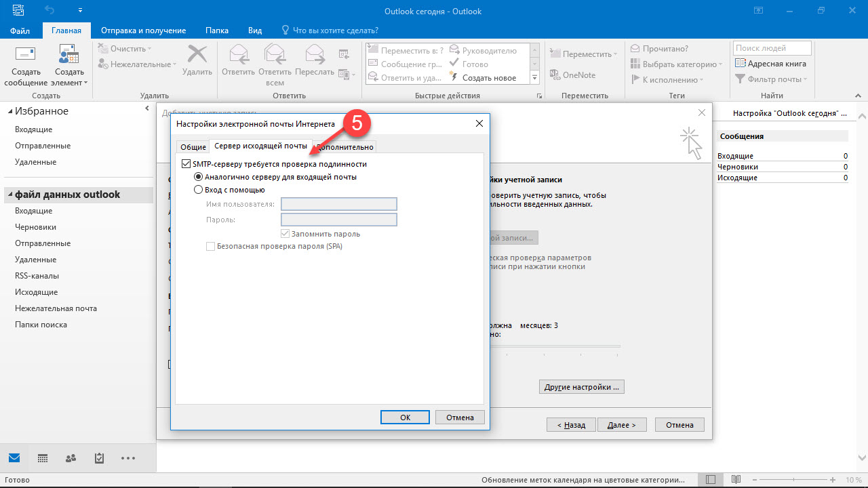Screen dimensions: 868x488
Task: Open the Quick access toolbar customize dropdown
Action: pos(80,11)
